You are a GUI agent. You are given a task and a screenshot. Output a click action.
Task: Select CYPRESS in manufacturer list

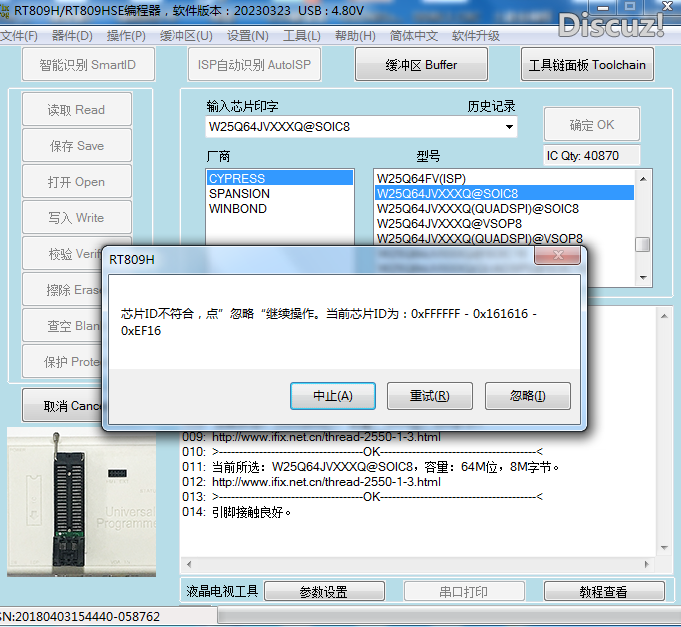point(280,178)
